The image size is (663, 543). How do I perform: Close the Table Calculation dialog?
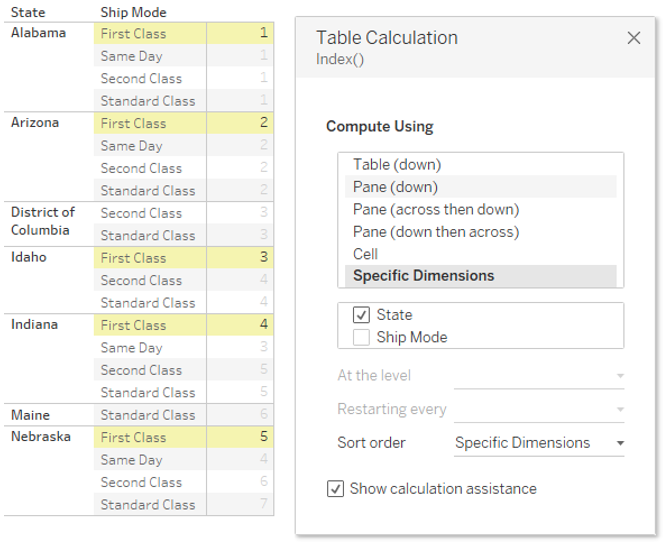[633, 38]
